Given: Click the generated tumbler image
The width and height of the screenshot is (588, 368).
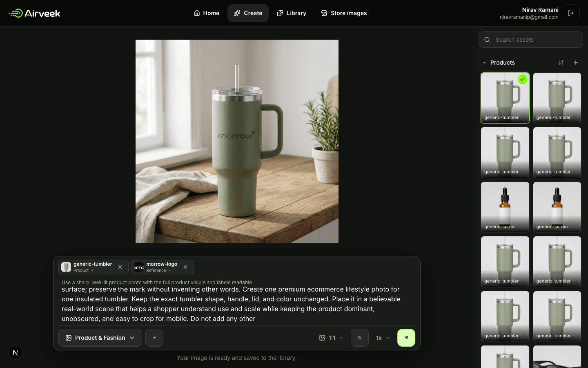Looking at the screenshot, I should tap(237, 141).
